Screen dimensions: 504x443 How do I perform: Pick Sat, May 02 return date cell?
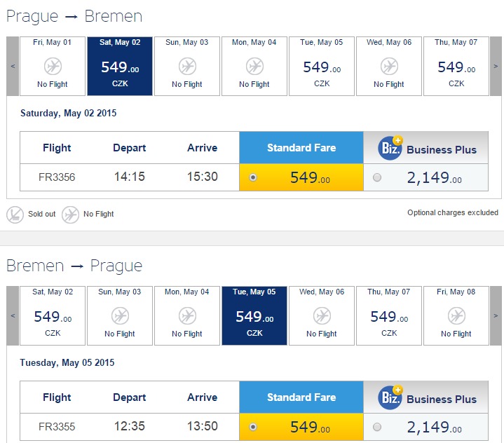coord(53,315)
